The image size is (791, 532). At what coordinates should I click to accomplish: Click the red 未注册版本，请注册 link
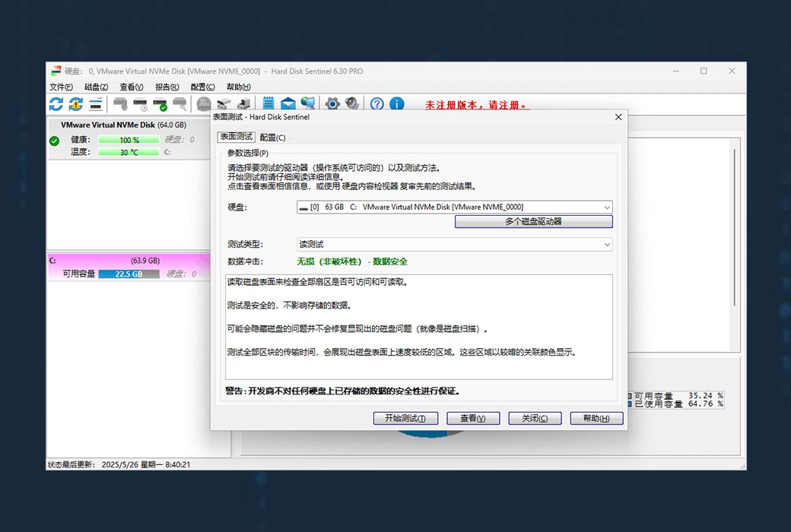tap(477, 105)
